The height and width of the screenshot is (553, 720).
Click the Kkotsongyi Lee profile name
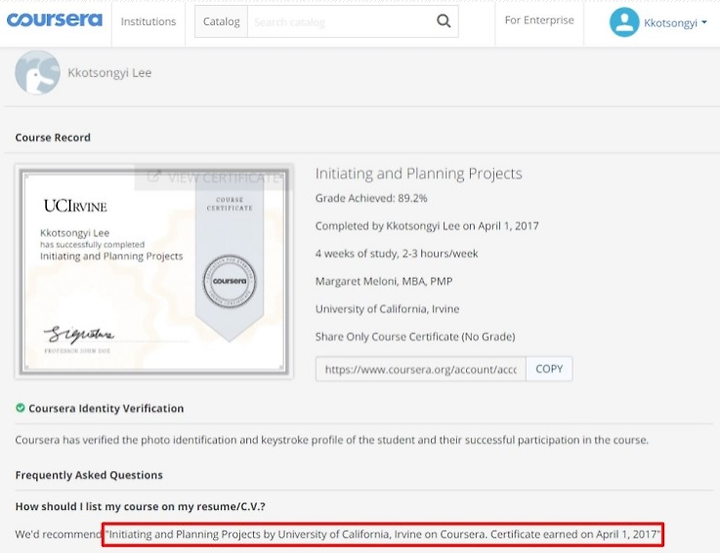[x=109, y=73]
